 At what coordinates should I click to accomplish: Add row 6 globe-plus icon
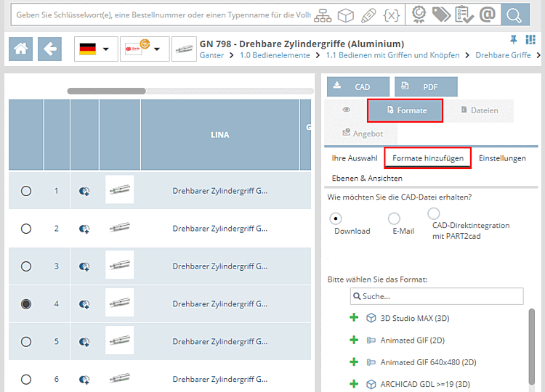(x=84, y=380)
